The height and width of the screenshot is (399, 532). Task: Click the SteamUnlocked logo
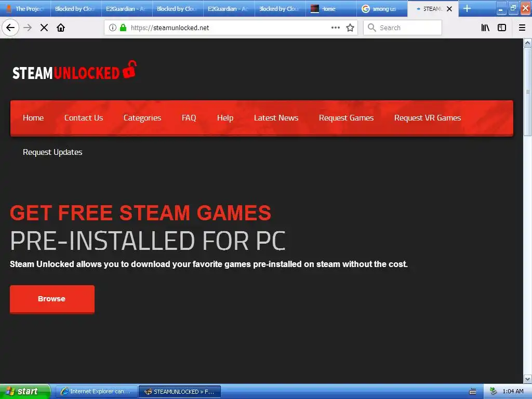[74, 70]
